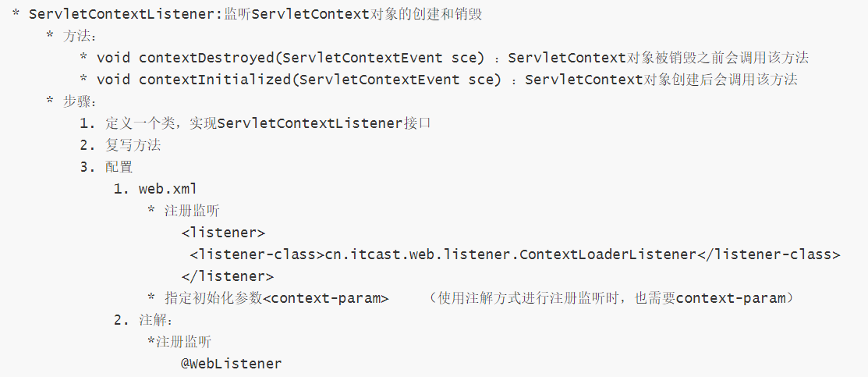868x377 pixels.
Task: Click the 注册监听 line under 注解
Action: (179, 342)
